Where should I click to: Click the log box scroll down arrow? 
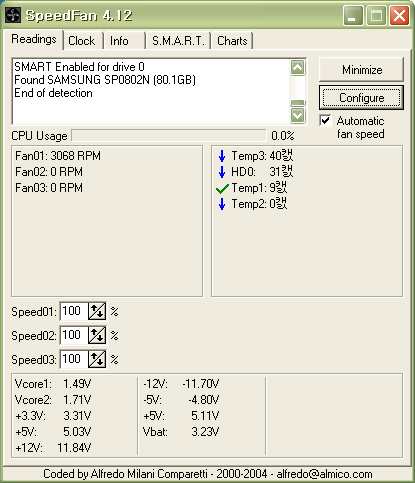(x=298, y=116)
